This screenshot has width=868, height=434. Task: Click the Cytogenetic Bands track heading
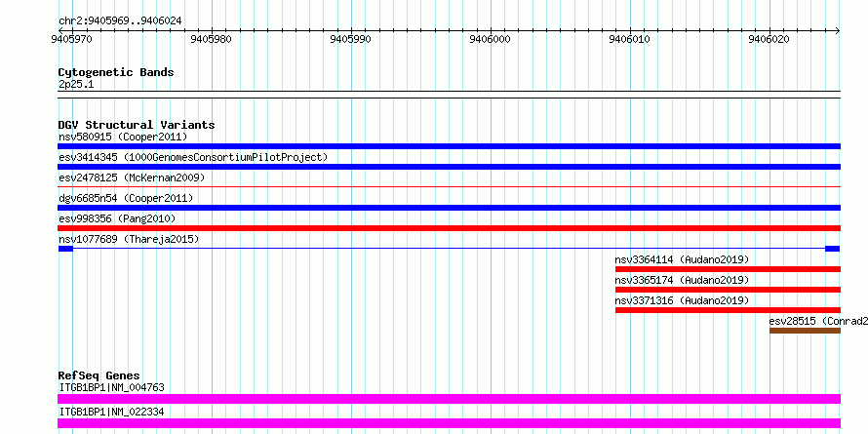(116, 72)
